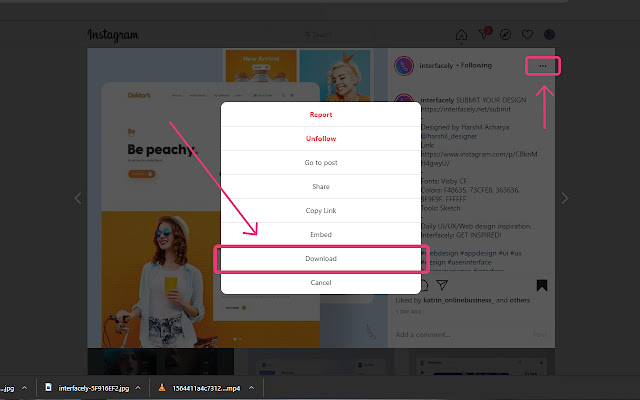Click the interfacely profile picture in header
Screen dimensions: 640x400
pos(404,66)
